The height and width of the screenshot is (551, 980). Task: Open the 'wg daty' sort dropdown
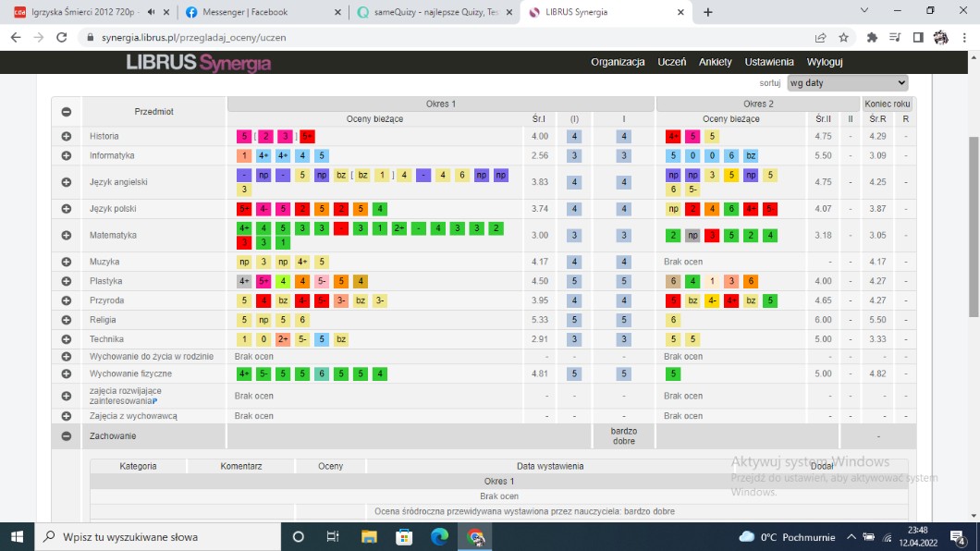tap(847, 82)
